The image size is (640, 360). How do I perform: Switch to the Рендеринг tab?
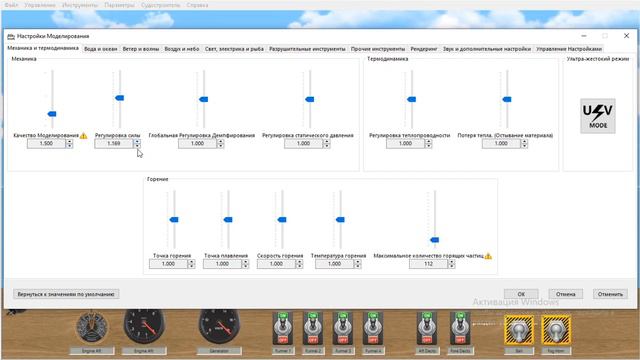click(x=424, y=49)
